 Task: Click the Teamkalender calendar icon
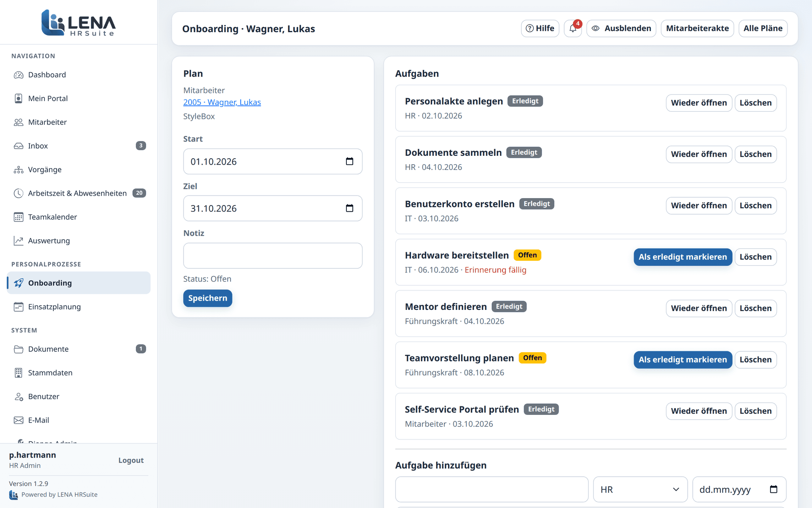pos(19,217)
